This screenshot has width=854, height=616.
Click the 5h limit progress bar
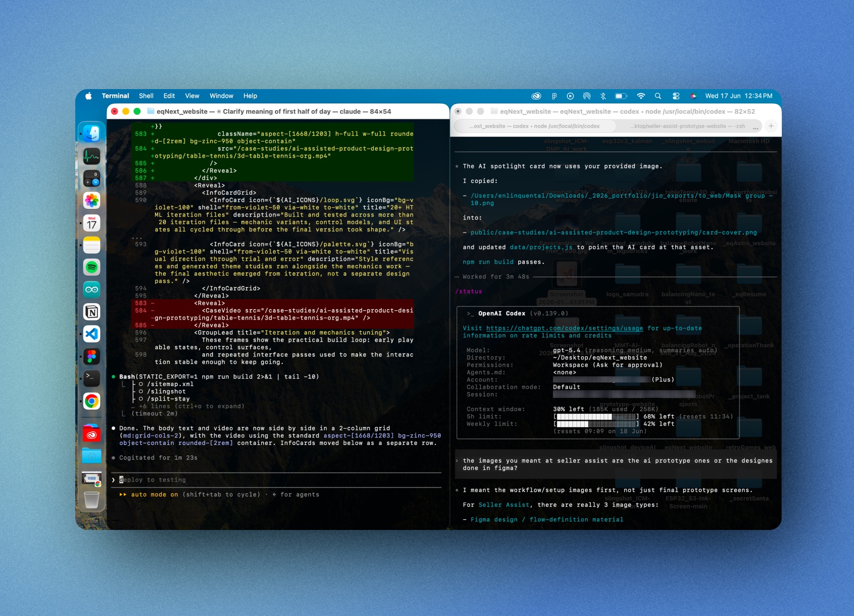[x=596, y=416]
